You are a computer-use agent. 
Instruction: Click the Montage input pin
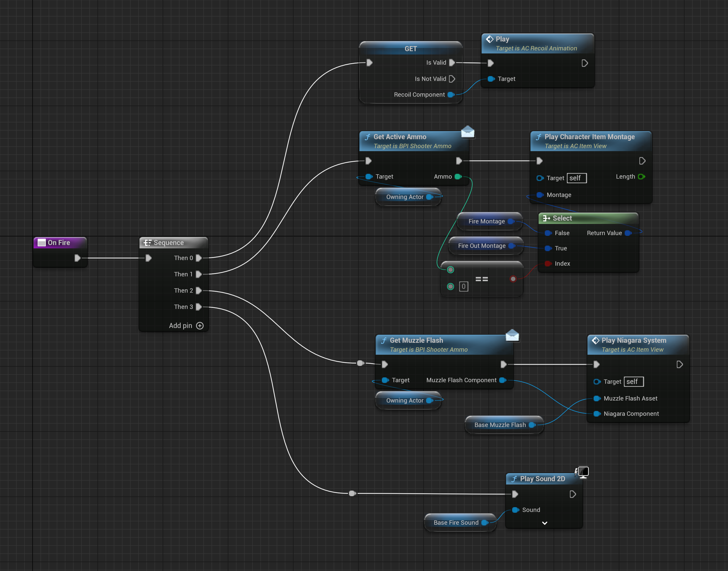540,195
